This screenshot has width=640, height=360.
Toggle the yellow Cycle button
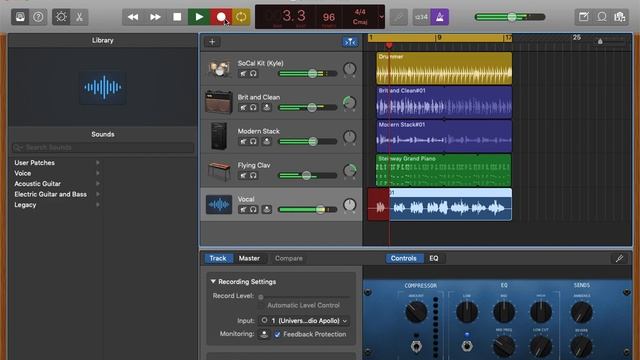pos(241,17)
